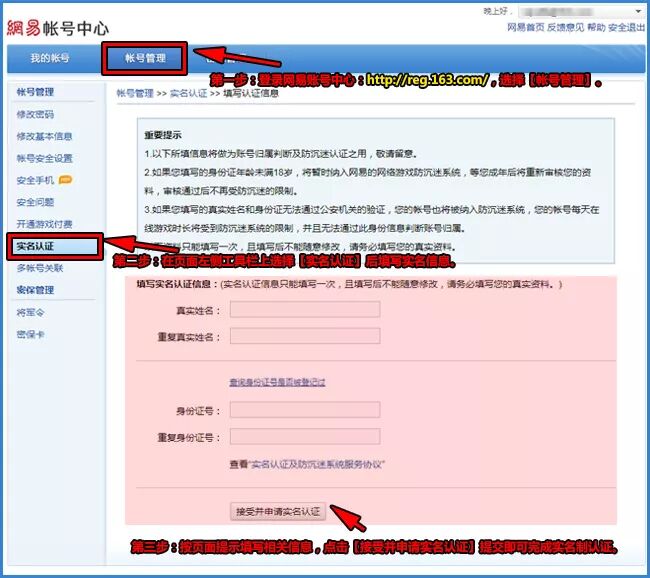Screen dimensions: 650x578
Task: Click the 帐号管理 breadcrumb link
Action: click(135, 93)
